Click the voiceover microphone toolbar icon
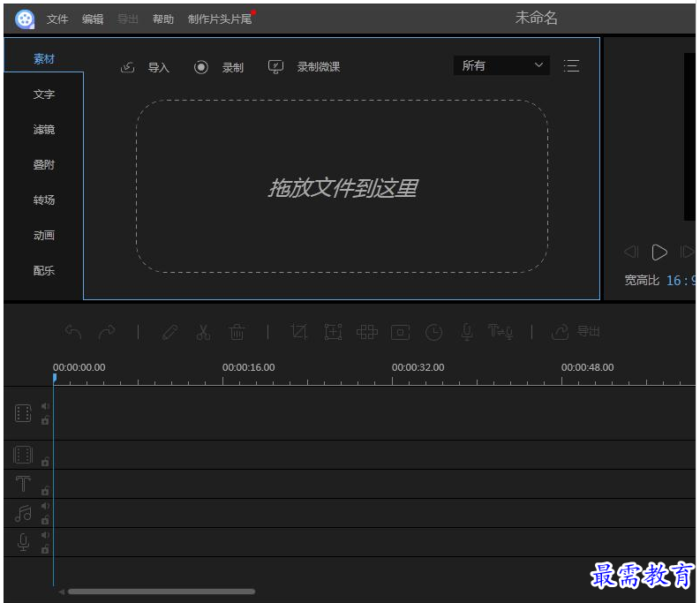The image size is (700, 603). pos(467,332)
